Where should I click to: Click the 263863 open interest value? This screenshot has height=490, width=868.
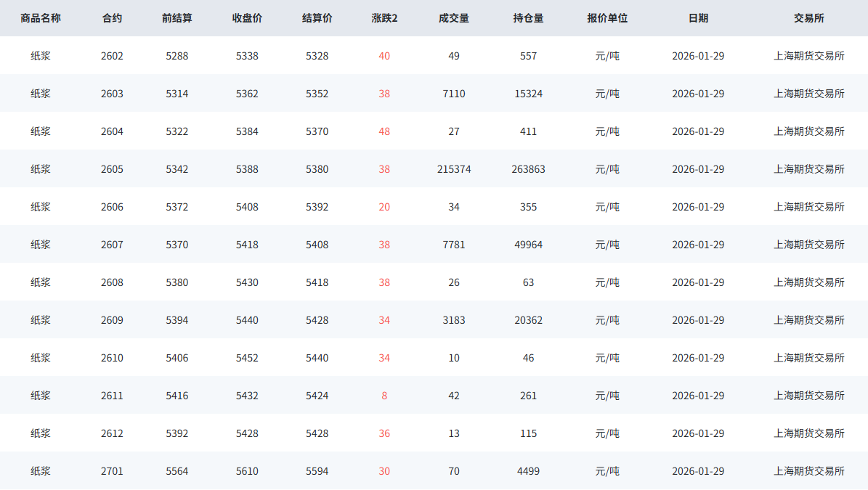coord(528,169)
